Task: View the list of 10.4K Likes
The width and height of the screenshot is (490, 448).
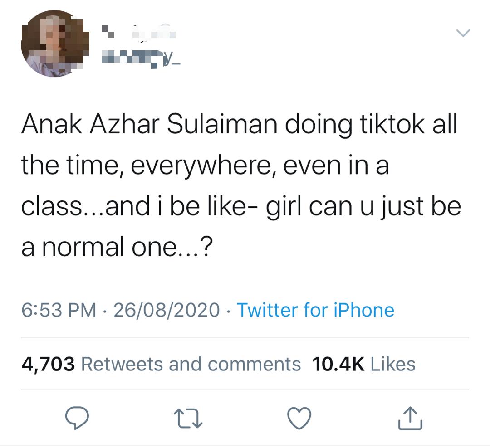Action: pyautogui.click(x=392, y=364)
